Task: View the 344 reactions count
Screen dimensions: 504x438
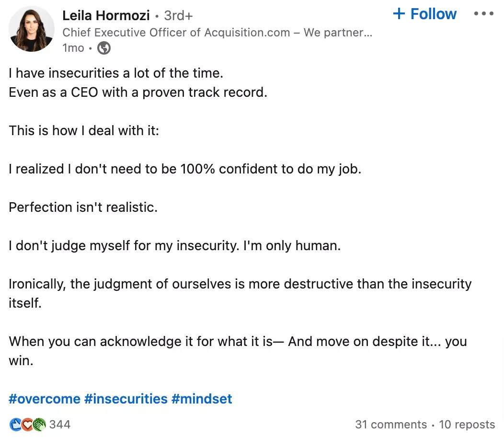Action: click(60, 424)
